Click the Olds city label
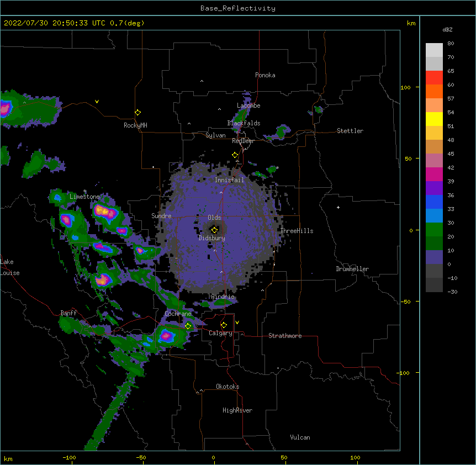 point(214,218)
